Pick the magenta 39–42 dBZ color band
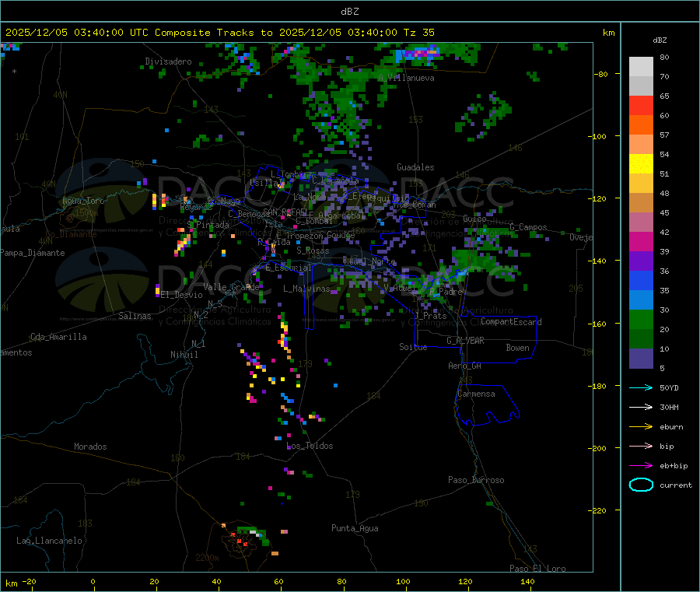700x592 pixels. pyautogui.click(x=641, y=241)
